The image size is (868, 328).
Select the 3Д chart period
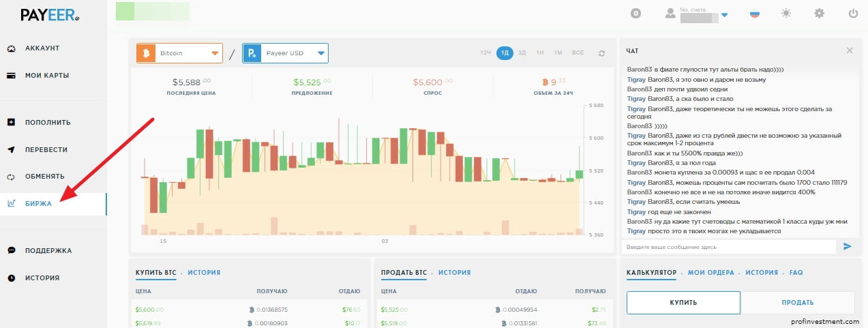[522, 53]
